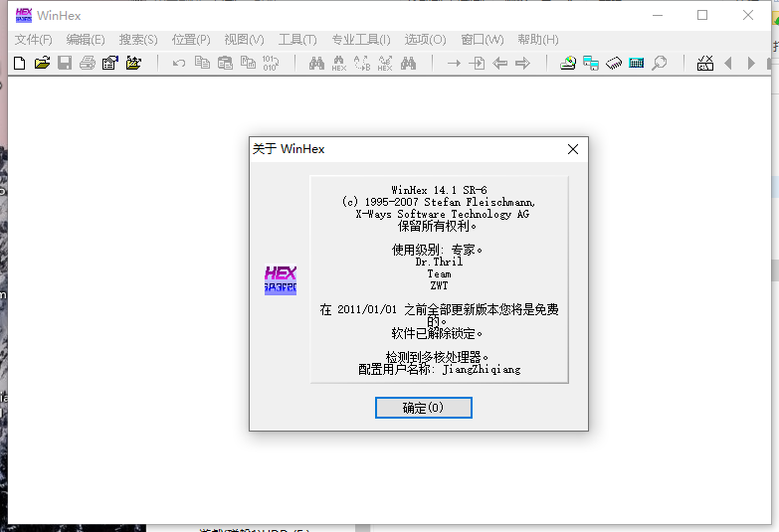Click the Replace Hex Values icon

click(x=385, y=63)
